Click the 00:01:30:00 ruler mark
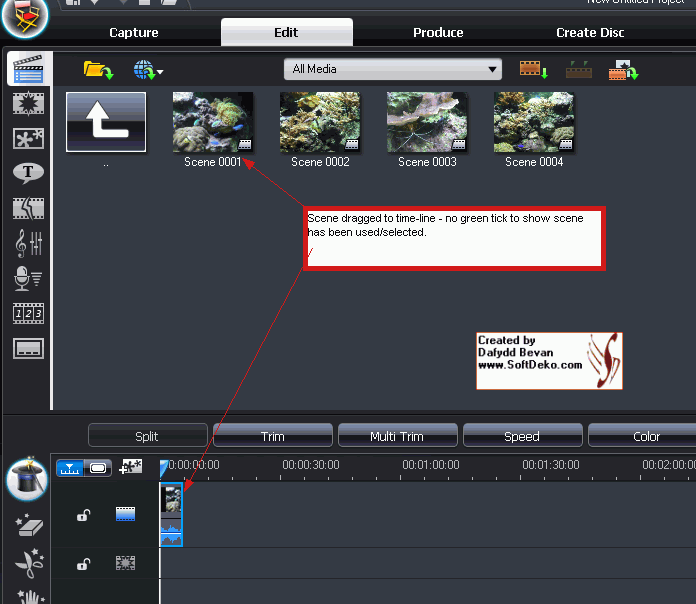Screen dimensions: 696x604 (x=551, y=465)
